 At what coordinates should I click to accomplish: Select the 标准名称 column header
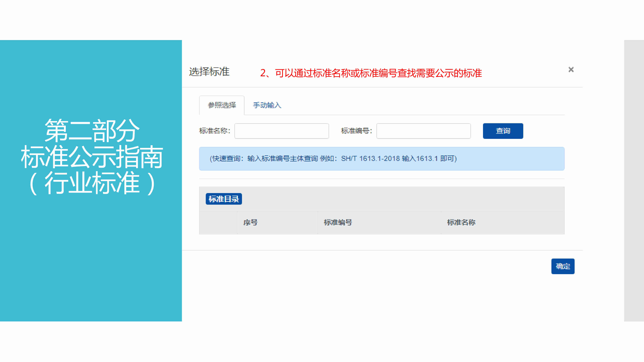(502, 222)
